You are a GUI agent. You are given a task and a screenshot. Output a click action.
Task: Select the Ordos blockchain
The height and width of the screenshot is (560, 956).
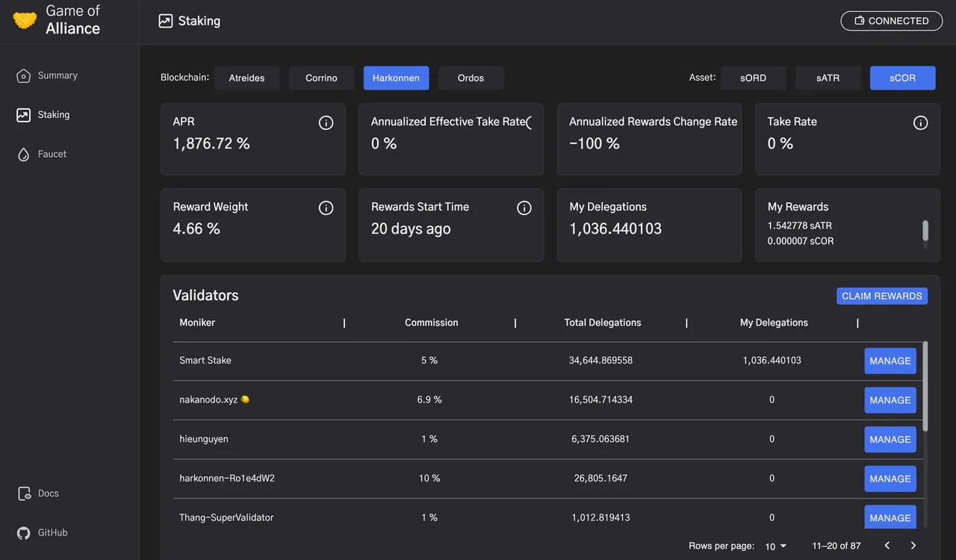[471, 78]
